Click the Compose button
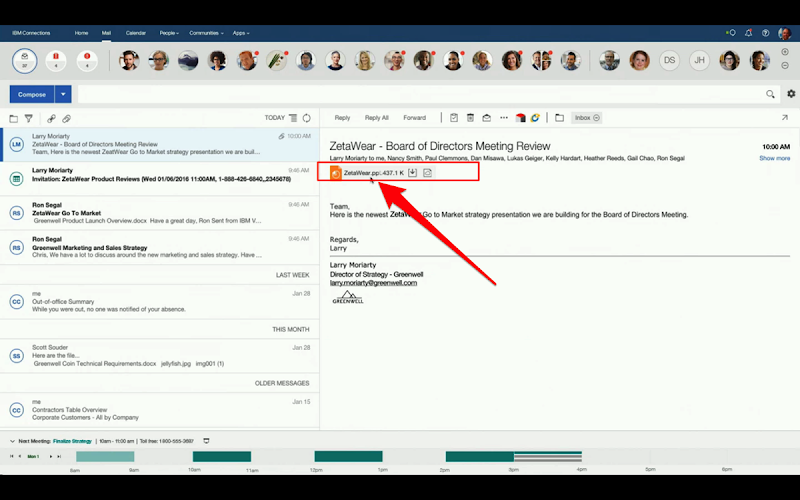This screenshot has width=800, height=500. (x=32, y=94)
